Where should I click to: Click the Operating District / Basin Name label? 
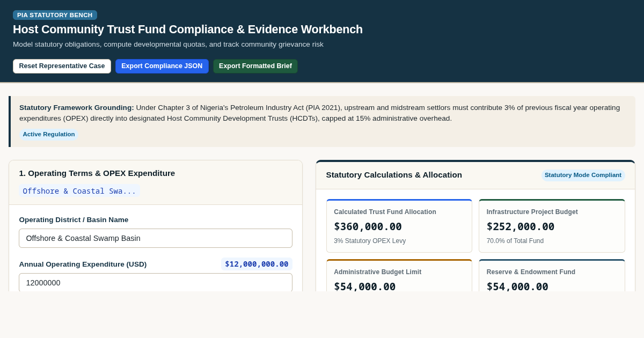74,220
